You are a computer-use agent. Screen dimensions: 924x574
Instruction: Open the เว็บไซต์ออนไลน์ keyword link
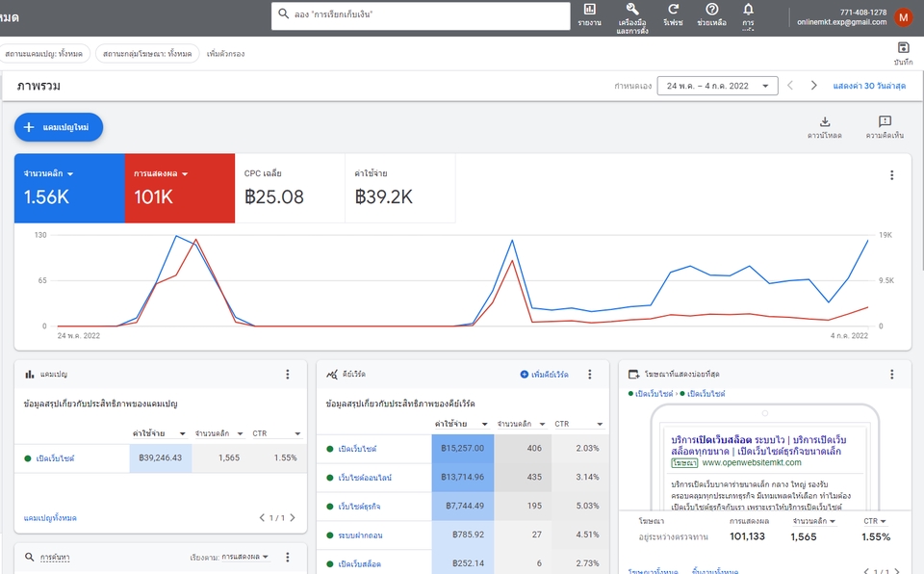pos(365,478)
